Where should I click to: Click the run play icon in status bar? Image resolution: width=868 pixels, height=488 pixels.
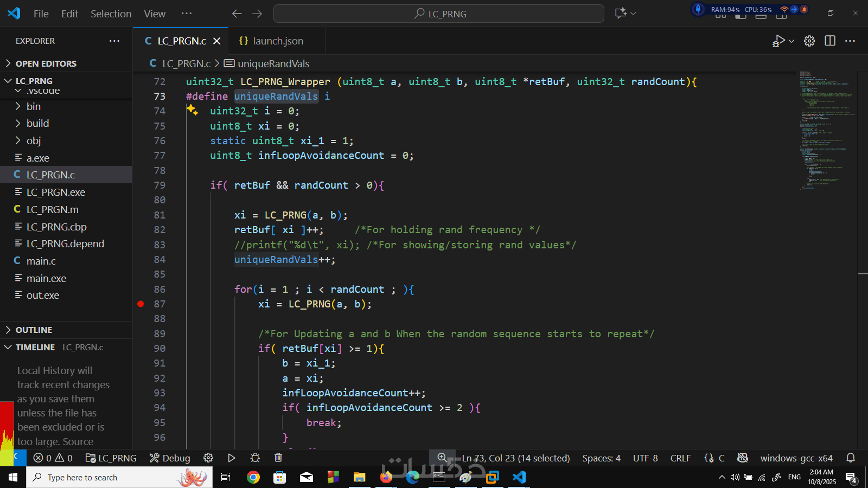pos(232,458)
